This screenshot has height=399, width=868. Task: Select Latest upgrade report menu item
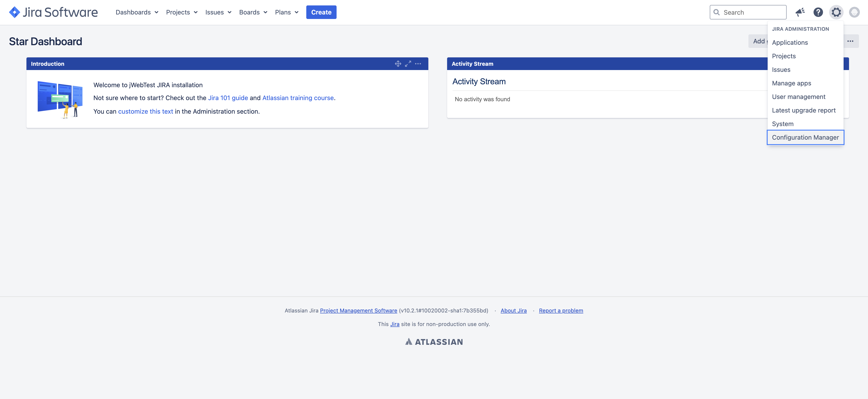coord(805,110)
